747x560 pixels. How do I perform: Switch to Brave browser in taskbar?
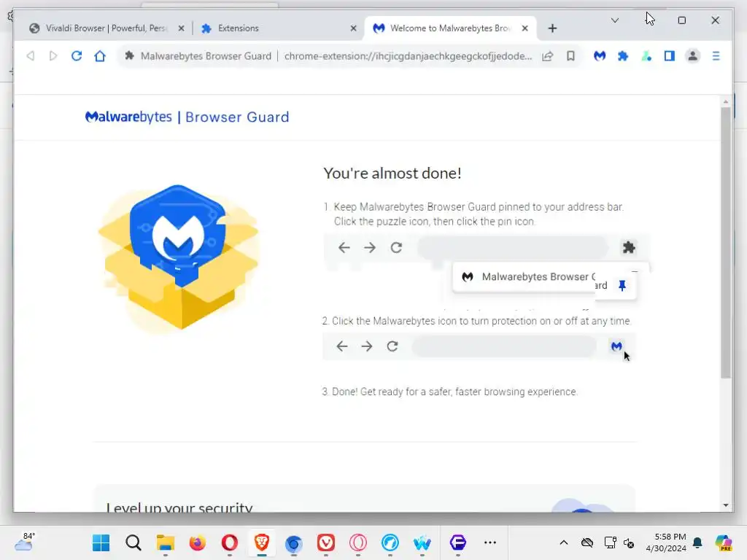pyautogui.click(x=262, y=542)
